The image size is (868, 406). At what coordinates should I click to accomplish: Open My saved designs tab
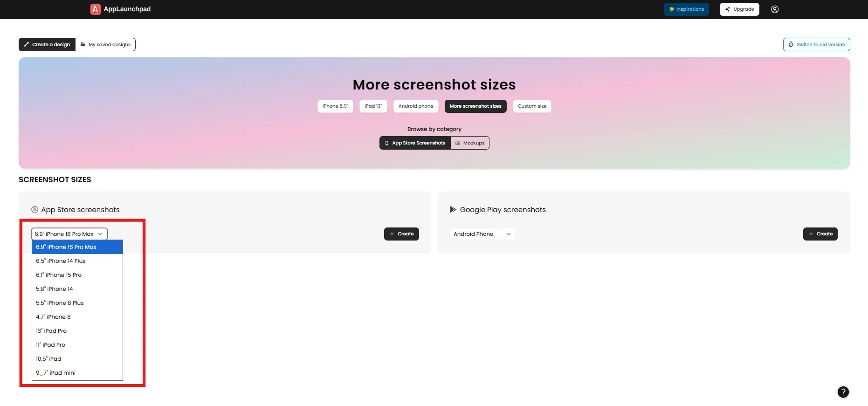[105, 45]
